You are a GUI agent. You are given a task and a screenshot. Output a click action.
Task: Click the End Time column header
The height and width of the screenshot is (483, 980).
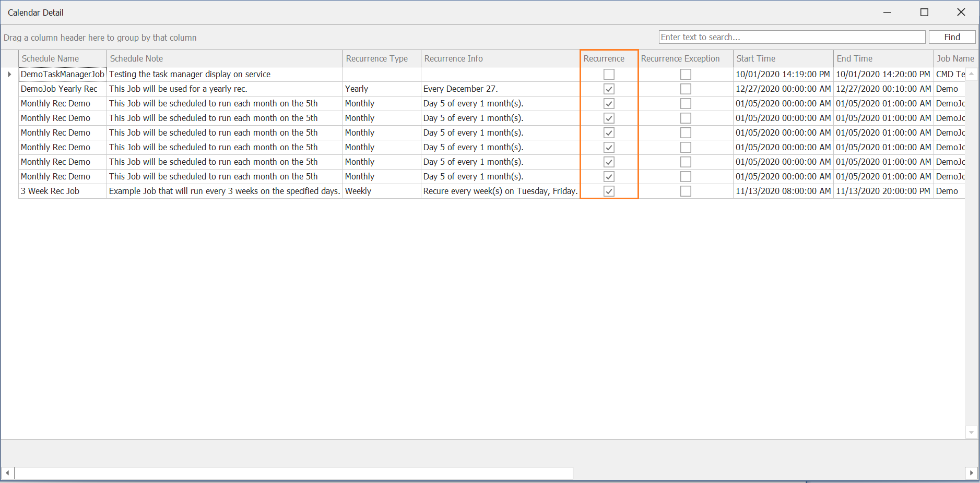click(x=883, y=58)
